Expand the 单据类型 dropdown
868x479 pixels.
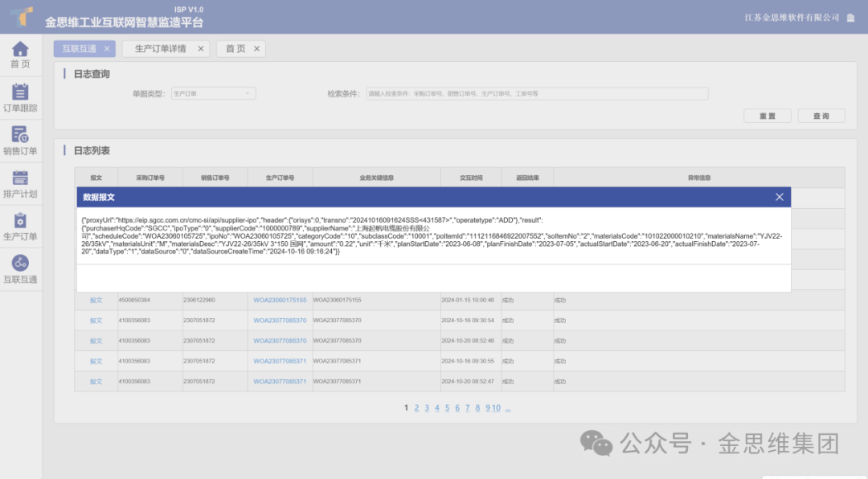213,94
